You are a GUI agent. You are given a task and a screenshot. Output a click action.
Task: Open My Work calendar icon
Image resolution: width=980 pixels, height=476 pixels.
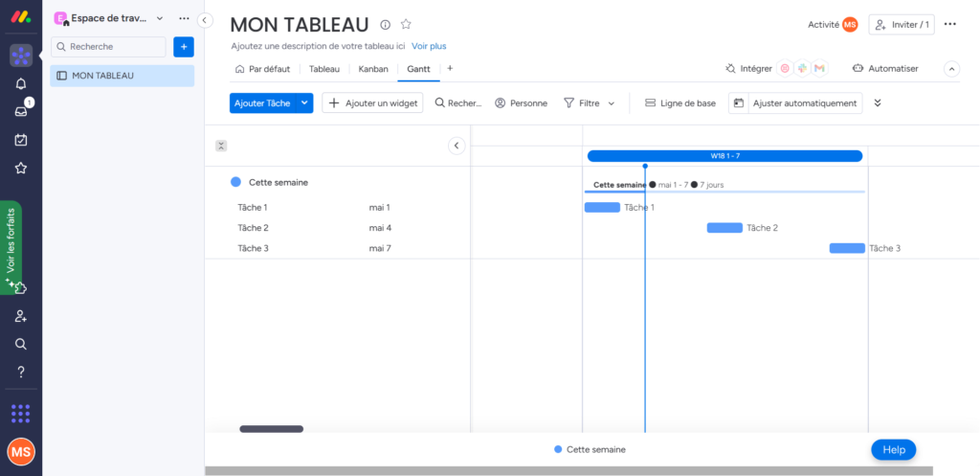[x=21, y=140]
